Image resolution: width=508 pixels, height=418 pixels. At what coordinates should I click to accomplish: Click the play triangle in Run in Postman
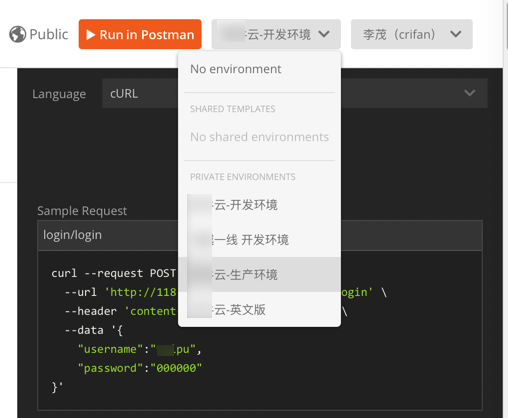pyautogui.click(x=91, y=35)
